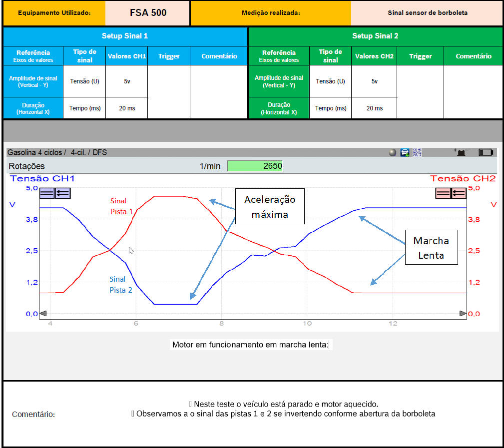
Task: Click the Tensão CH1 channel label
Action: click(x=42, y=178)
